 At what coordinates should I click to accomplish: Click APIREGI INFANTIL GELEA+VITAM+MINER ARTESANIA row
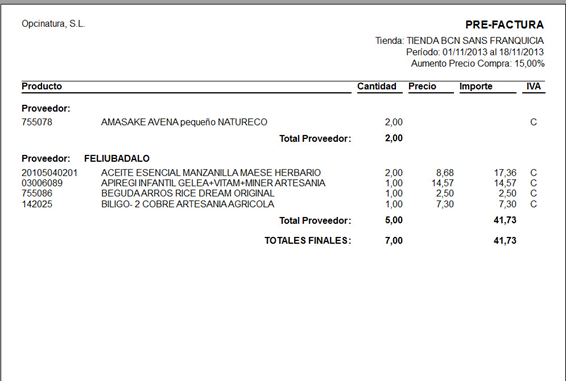point(213,183)
